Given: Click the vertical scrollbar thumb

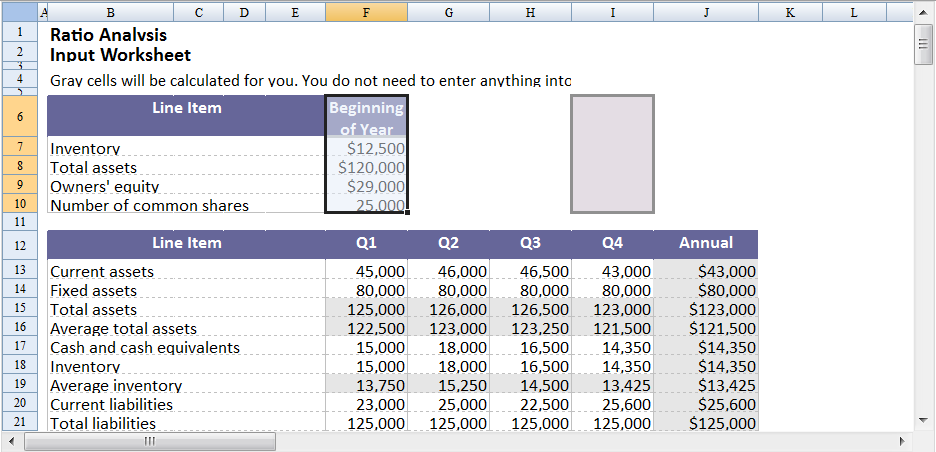Looking at the screenshot, I should (922, 44).
